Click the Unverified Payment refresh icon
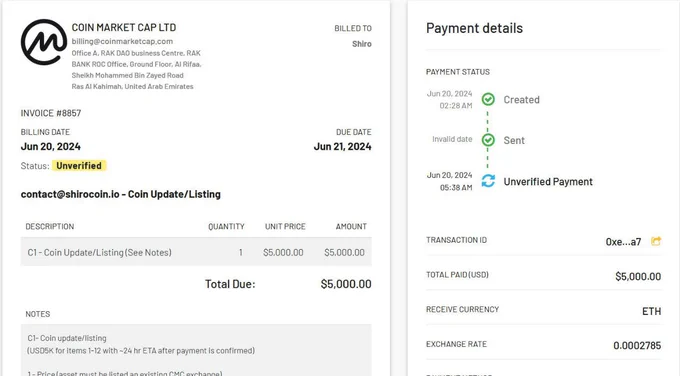The height and width of the screenshot is (376, 680). [x=488, y=181]
